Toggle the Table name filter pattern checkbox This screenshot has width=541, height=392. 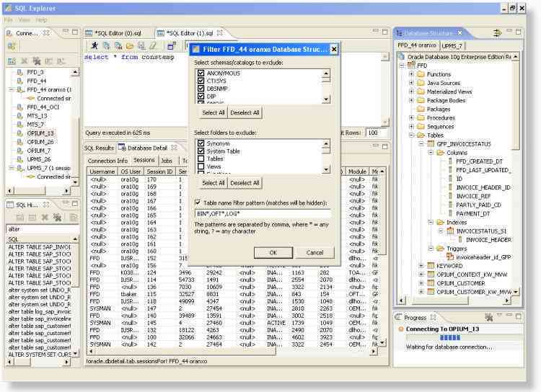click(x=198, y=202)
